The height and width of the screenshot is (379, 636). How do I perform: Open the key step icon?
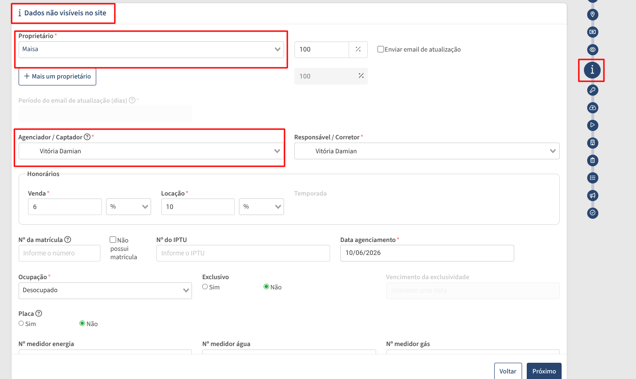click(592, 90)
